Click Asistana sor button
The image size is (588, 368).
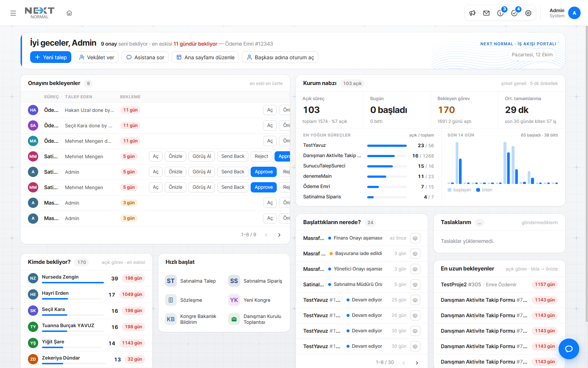pyautogui.click(x=145, y=57)
